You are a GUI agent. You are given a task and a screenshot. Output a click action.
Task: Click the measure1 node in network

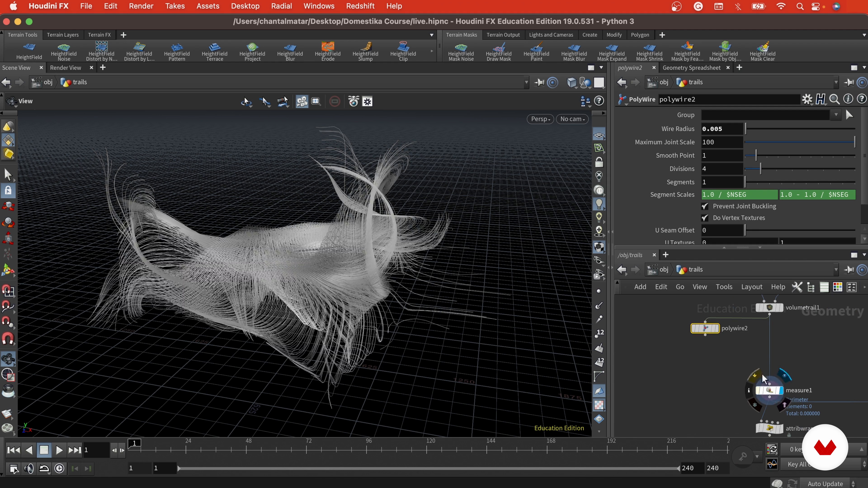click(x=769, y=390)
